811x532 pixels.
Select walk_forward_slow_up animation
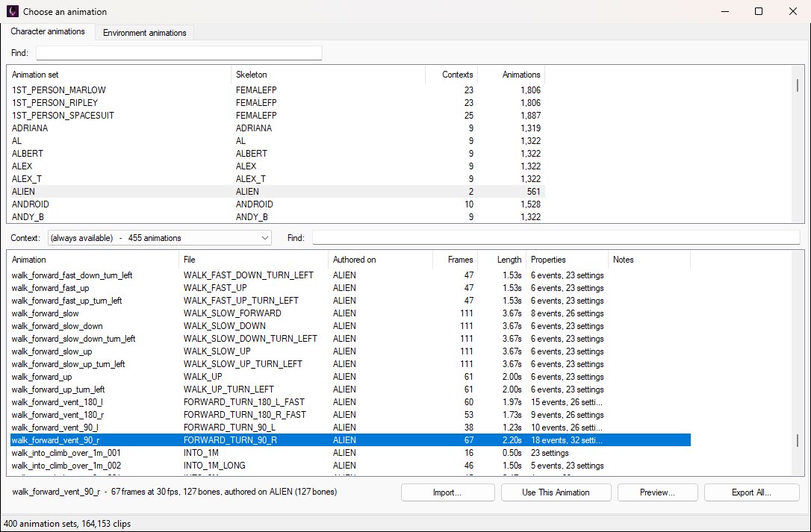point(350,351)
